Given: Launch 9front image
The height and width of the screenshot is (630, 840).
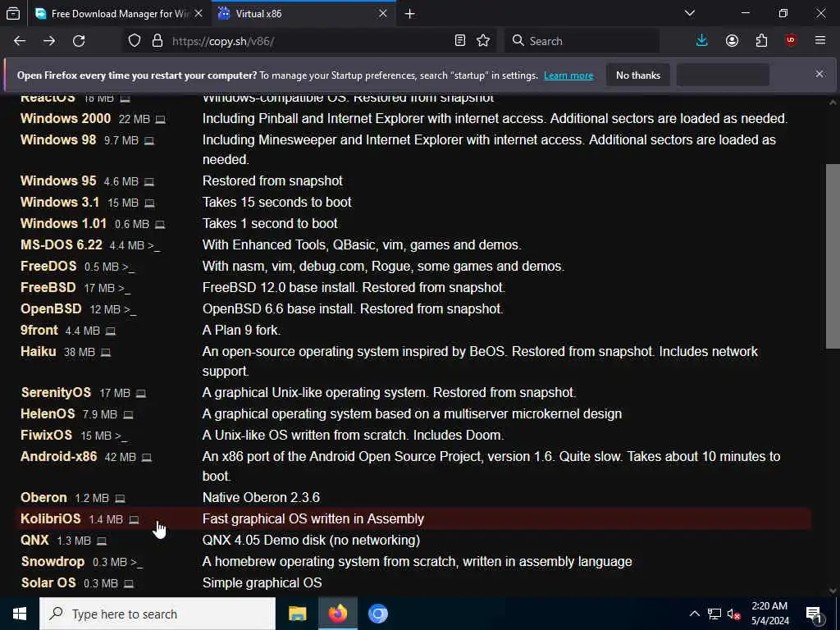Looking at the screenshot, I should 39,330.
